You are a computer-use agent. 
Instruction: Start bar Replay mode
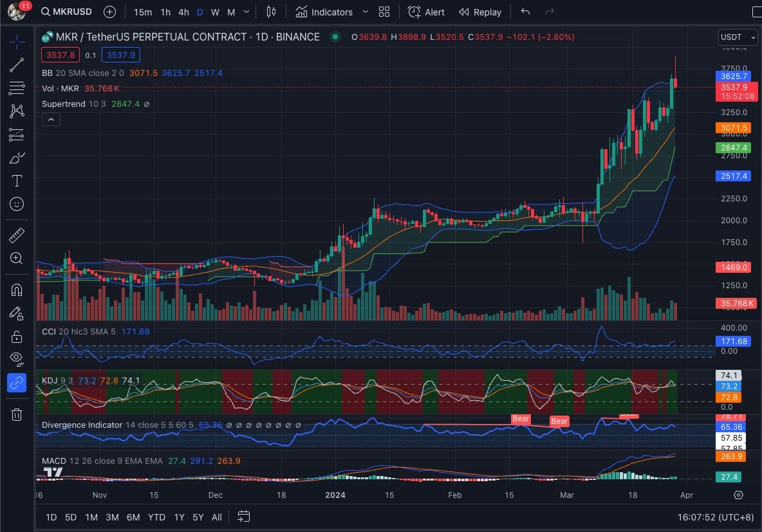pyautogui.click(x=480, y=12)
